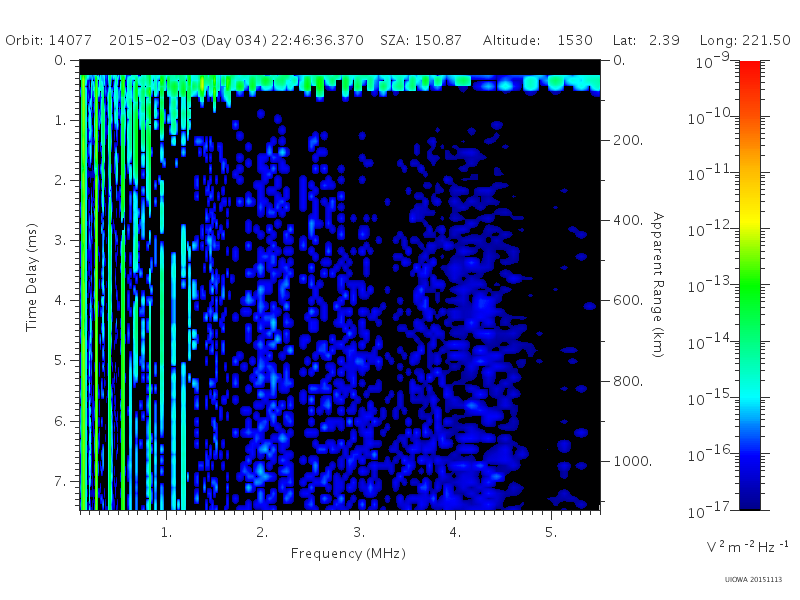Click the 'UIOWA 20151113' footer text
The width and height of the screenshot is (800, 600).
[753, 579]
